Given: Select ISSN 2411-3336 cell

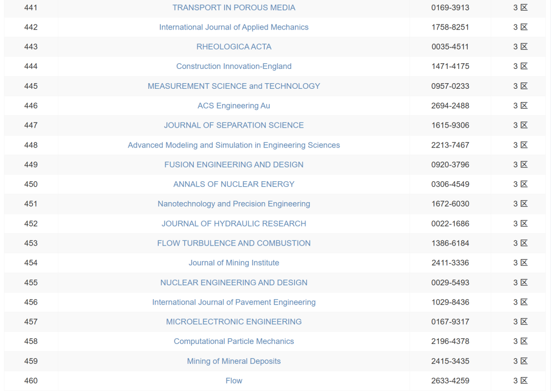Looking at the screenshot, I should point(450,263).
